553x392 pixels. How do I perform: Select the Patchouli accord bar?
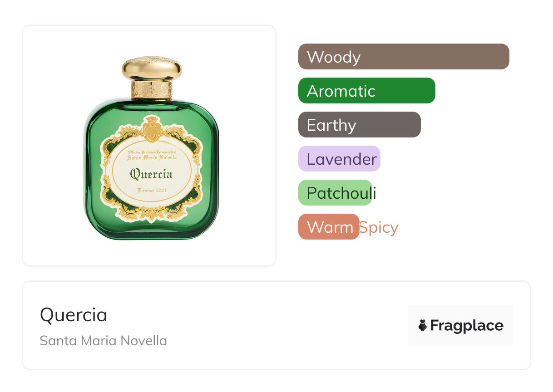335,193
